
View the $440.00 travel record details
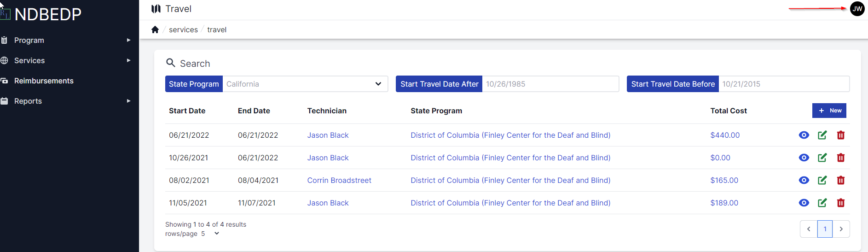804,135
